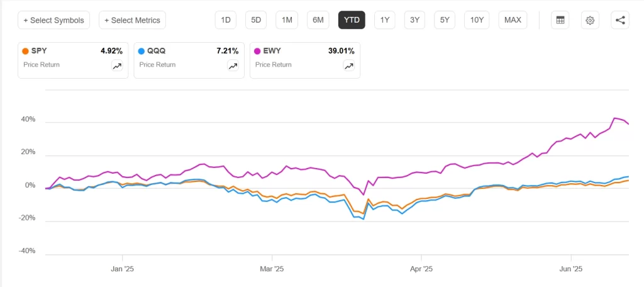Select the 5D time range

pos(256,20)
